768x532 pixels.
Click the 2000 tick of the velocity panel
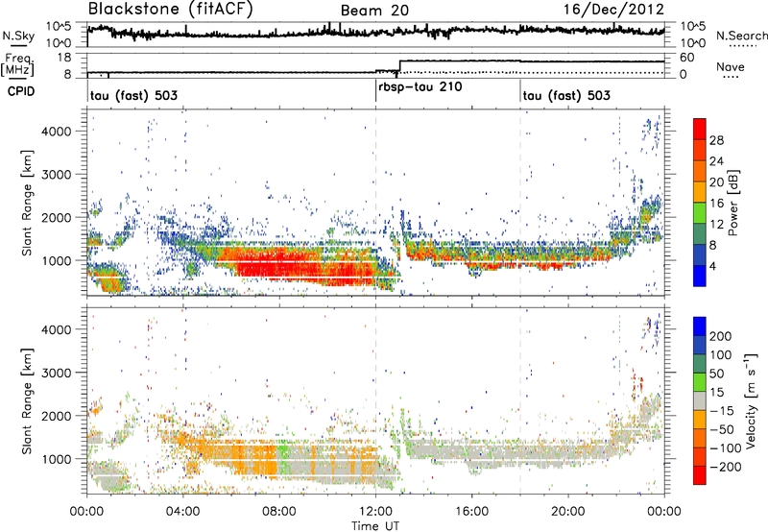coord(56,416)
